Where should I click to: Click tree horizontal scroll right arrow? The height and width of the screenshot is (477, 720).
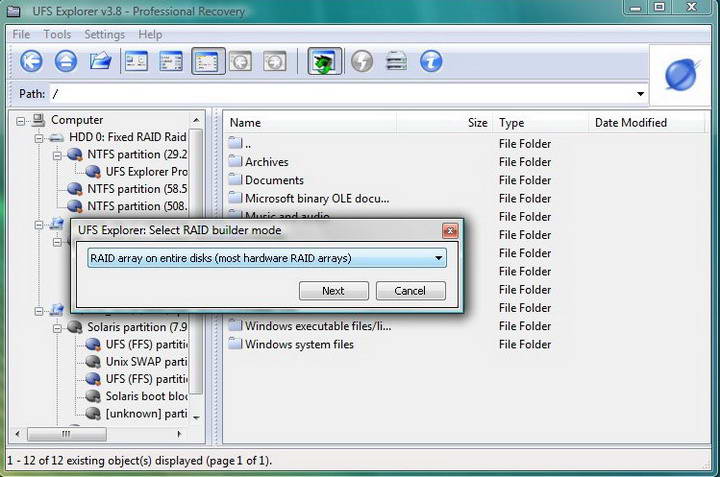(180, 433)
